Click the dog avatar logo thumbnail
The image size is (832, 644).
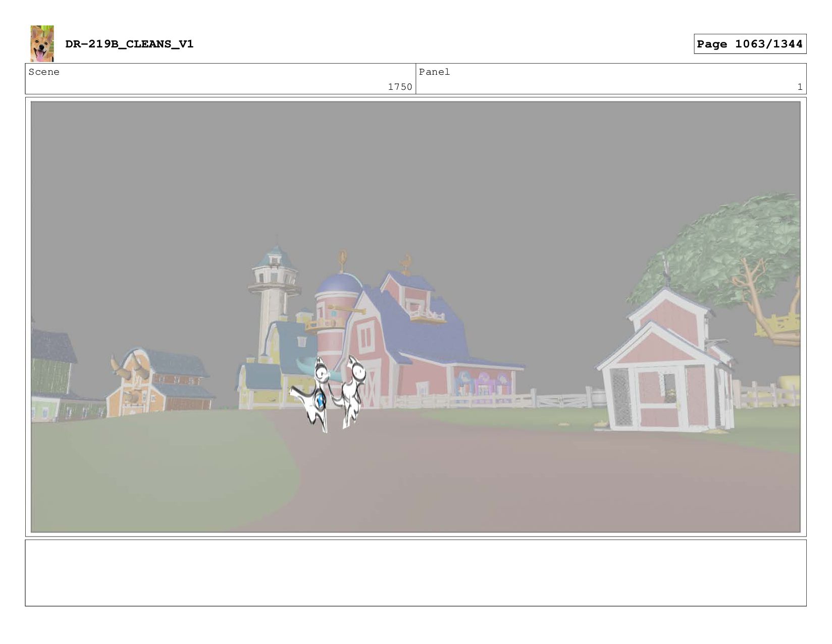click(x=42, y=43)
